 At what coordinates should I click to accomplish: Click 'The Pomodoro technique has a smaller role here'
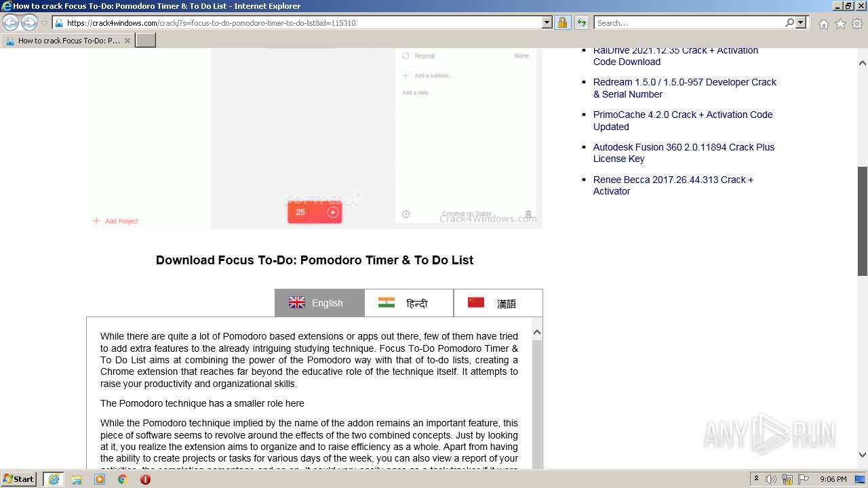coord(202,403)
